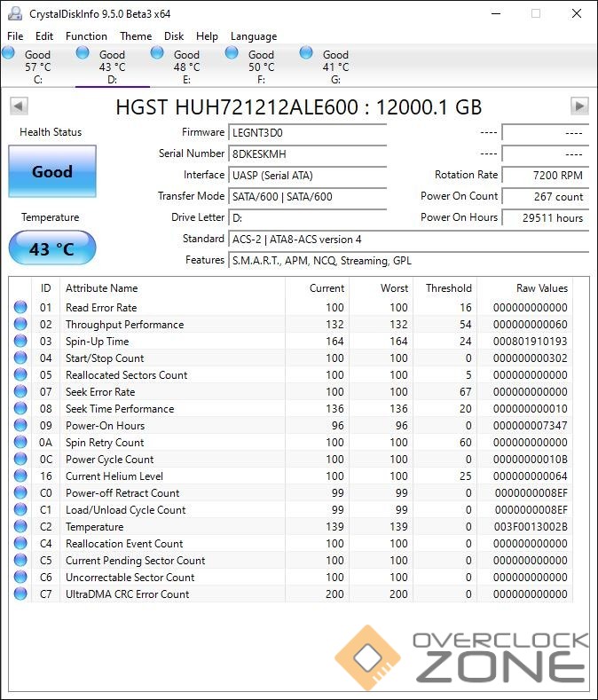Click the Drive Letter field D:
Image resolution: width=598 pixels, height=700 pixels.
pyautogui.click(x=307, y=218)
